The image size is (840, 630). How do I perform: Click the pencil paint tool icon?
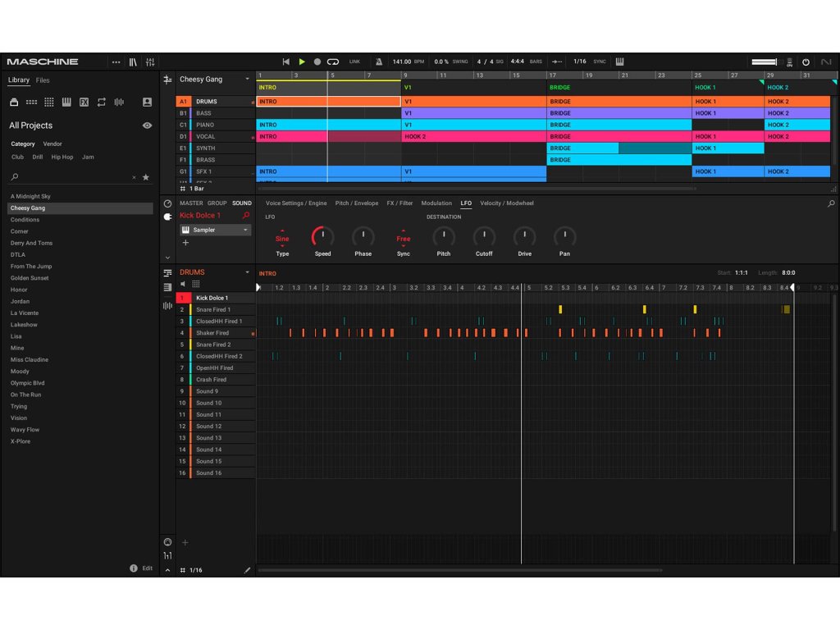click(247, 571)
